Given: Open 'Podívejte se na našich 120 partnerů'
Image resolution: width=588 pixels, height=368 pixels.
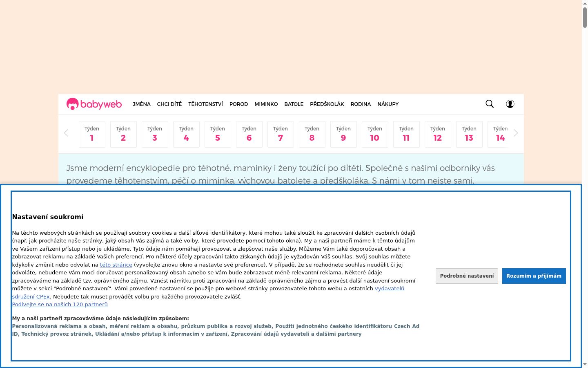Looking at the screenshot, I should coord(60,305).
